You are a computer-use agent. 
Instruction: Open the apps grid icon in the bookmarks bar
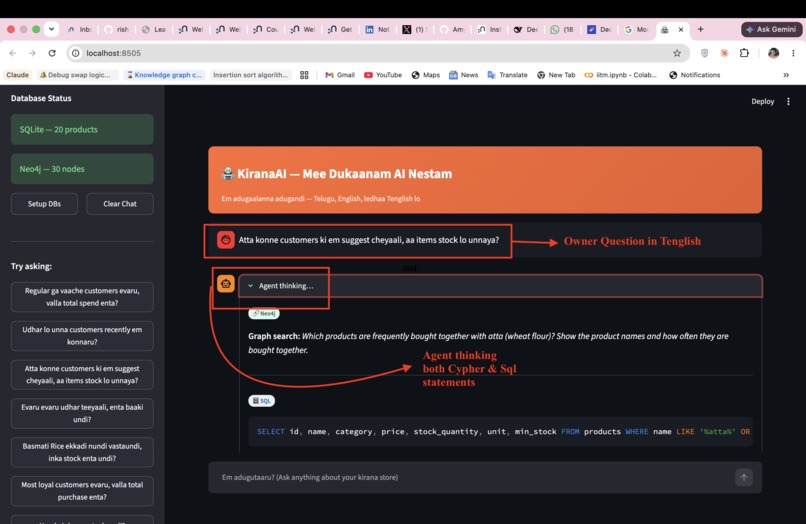coord(304,75)
